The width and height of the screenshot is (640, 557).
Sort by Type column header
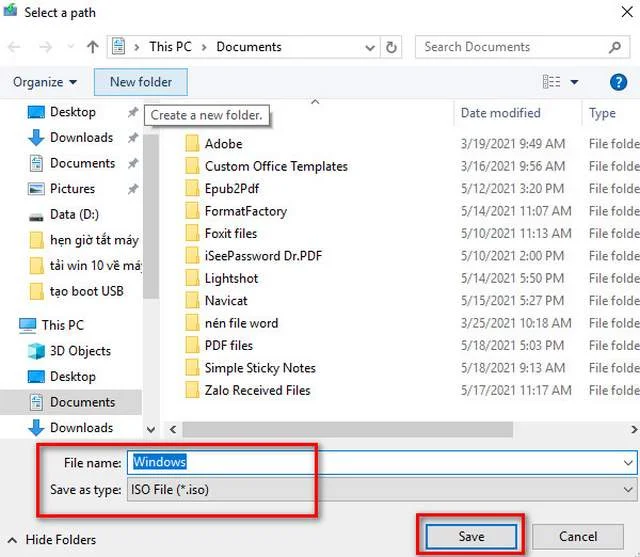point(602,113)
